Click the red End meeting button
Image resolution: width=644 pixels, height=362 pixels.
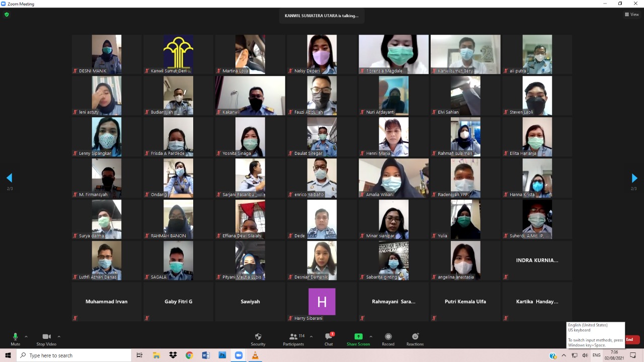[631, 340]
